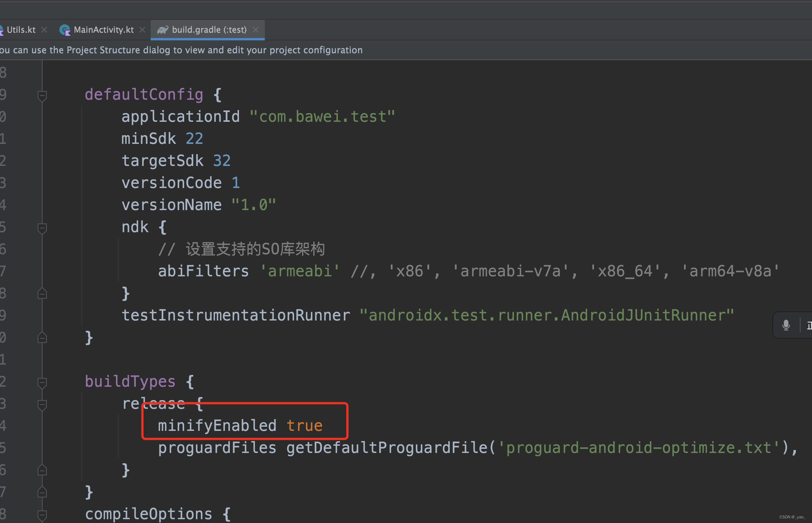
Task: Click the "com.bawei.test" application ID string
Action: [x=322, y=116]
